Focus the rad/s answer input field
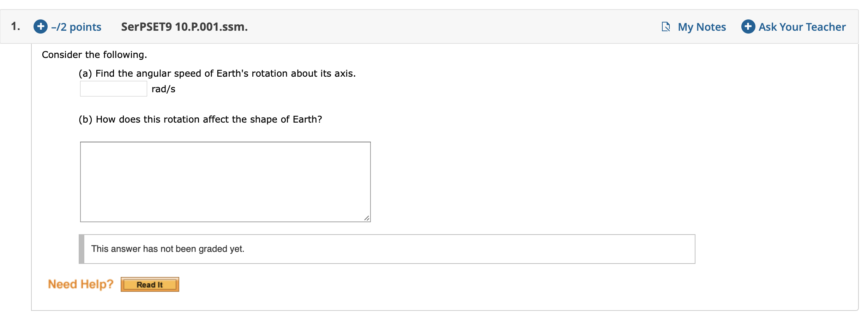Image resolution: width=868 pixels, height=325 pixels. (113, 89)
